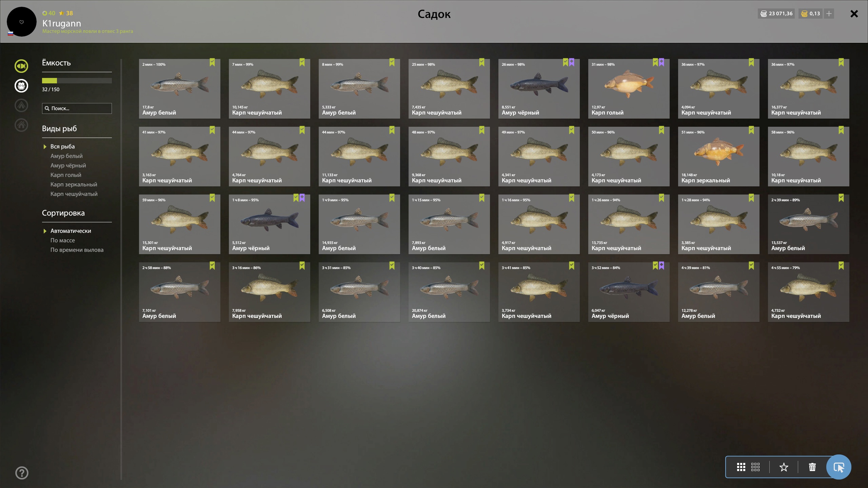The height and width of the screenshot is (488, 868).
Task: Open the help question mark icon
Action: [22, 473]
